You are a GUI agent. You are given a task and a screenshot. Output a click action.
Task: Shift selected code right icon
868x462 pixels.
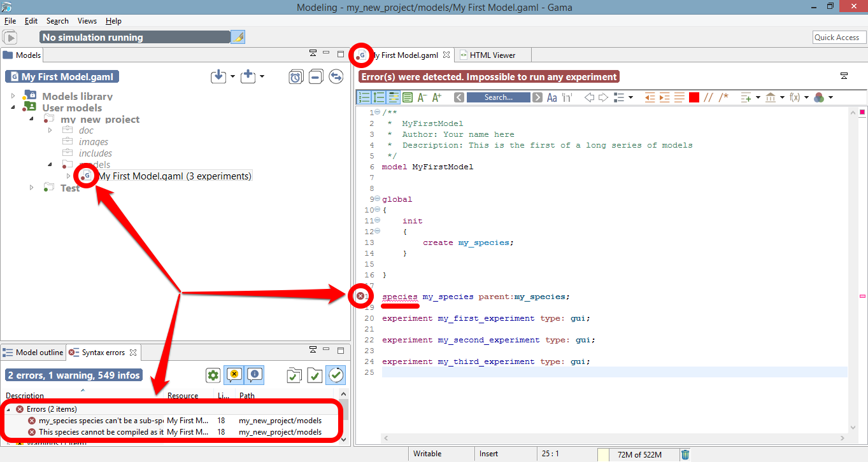coord(665,97)
